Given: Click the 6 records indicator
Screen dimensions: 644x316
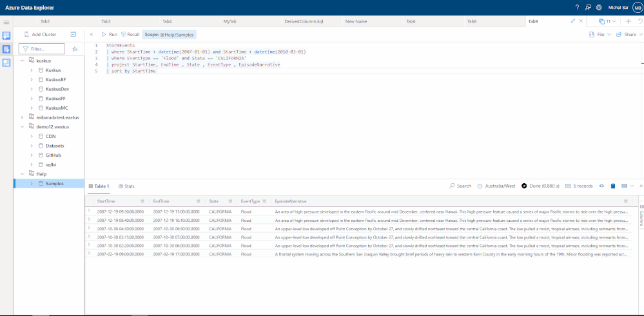Looking at the screenshot, I should pos(580,186).
